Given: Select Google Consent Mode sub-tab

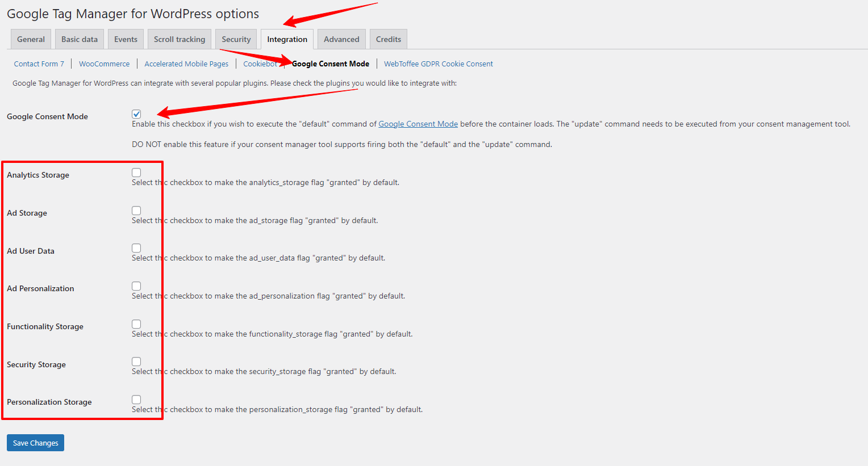Looking at the screenshot, I should 331,64.
